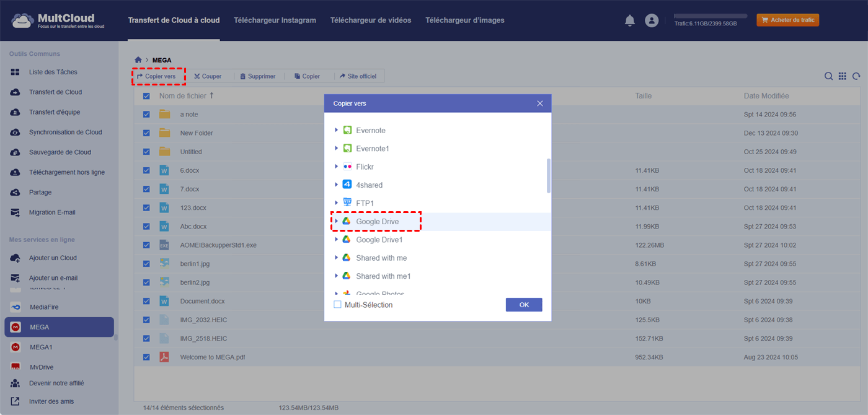
Task: Click the 4shared icon in dialog
Action: click(x=347, y=185)
